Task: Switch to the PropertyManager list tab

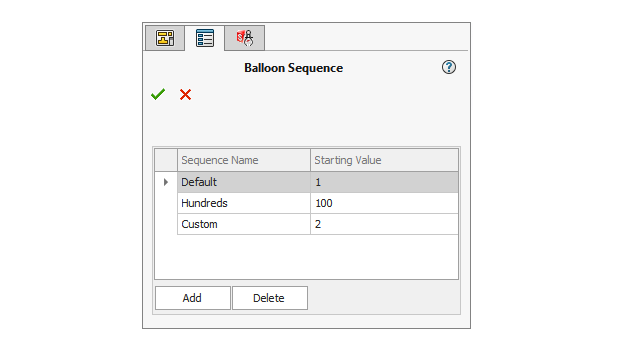Action: 204,38
